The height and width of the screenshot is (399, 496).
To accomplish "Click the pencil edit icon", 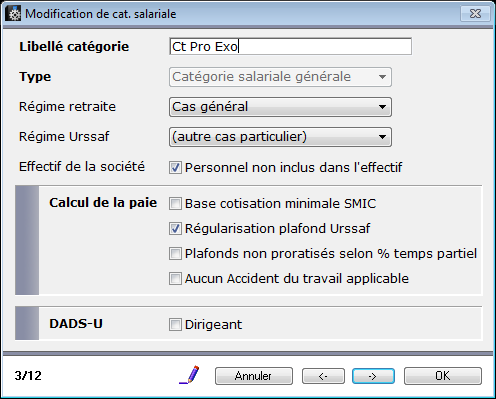I will 189,375.
